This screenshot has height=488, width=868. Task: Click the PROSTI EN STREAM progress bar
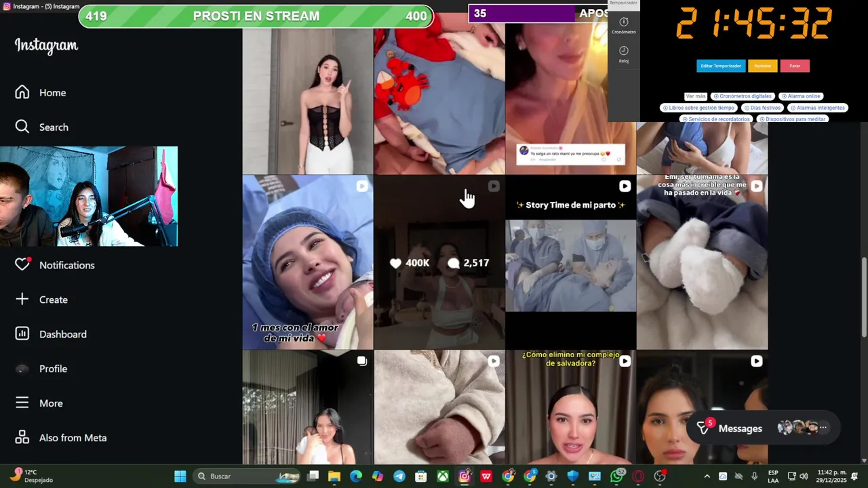pos(256,16)
